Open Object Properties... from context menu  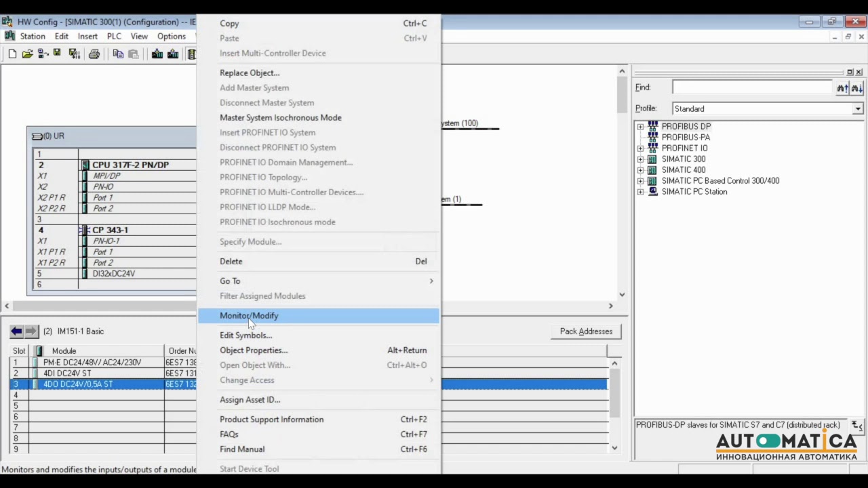tap(319, 350)
